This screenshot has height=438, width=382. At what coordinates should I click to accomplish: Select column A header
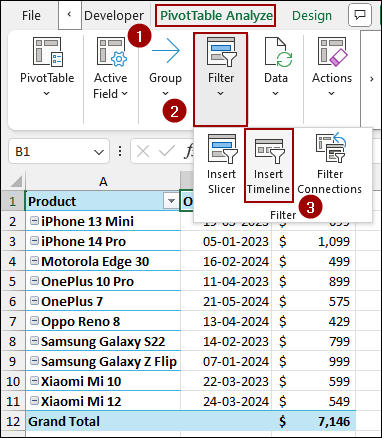coord(103,181)
